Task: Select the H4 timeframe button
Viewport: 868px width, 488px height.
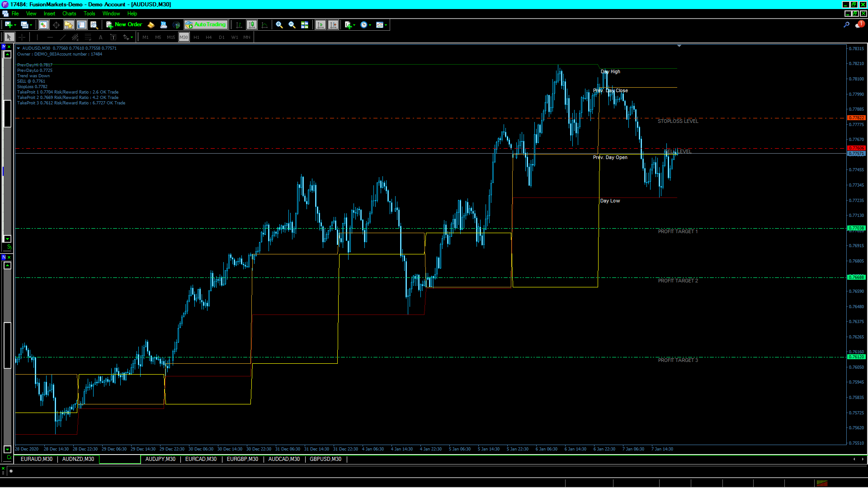Action: (x=208, y=38)
